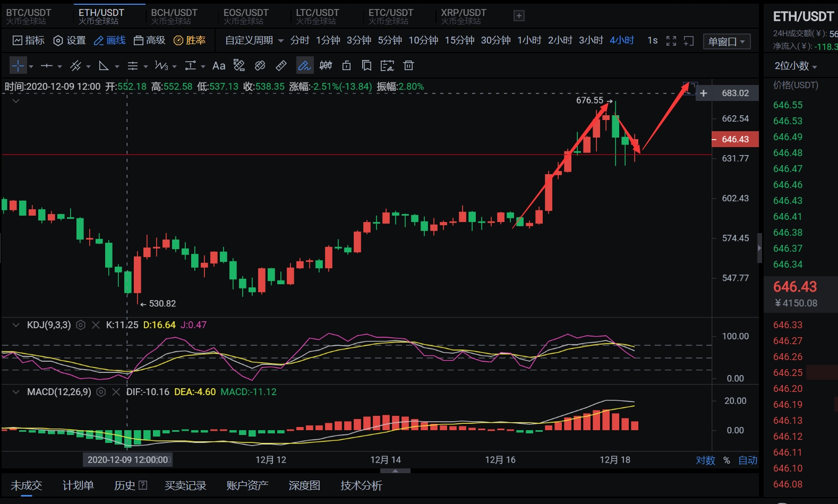Delete drawings with the trash icon
Screen dimensions: 838x504
tap(408, 66)
